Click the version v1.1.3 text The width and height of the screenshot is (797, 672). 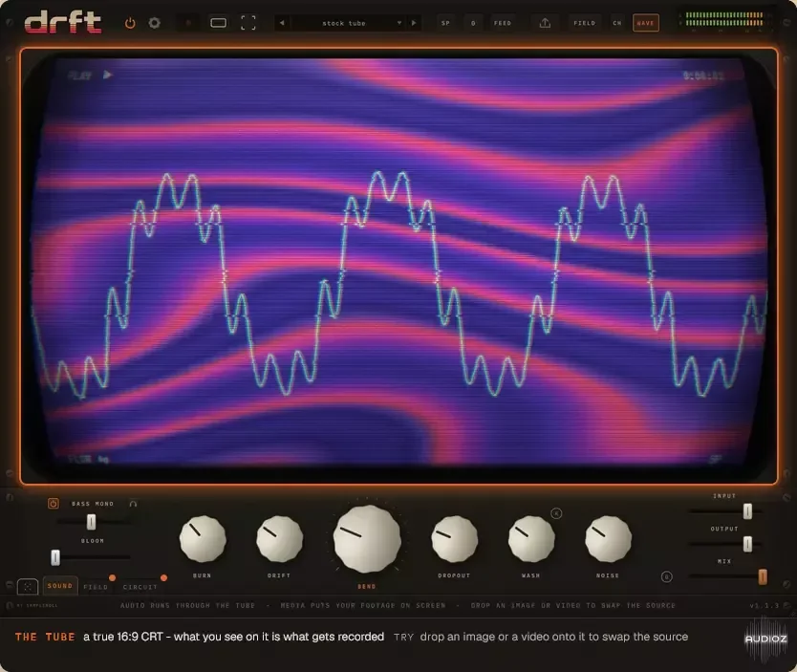coord(765,605)
